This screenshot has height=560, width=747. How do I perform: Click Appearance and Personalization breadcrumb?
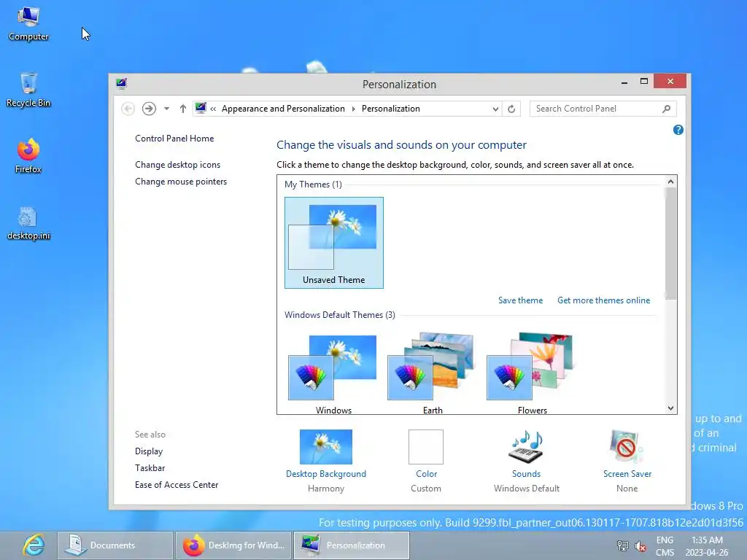283,109
